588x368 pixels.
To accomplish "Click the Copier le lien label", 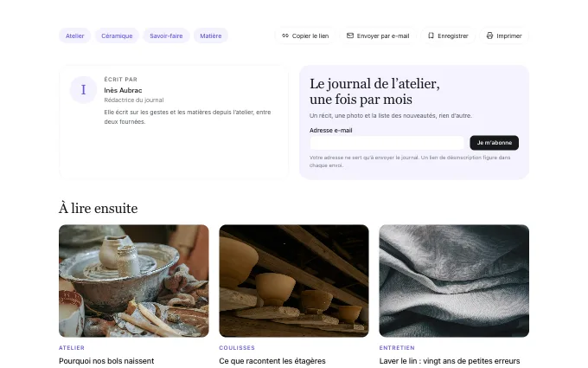I will tap(310, 36).
